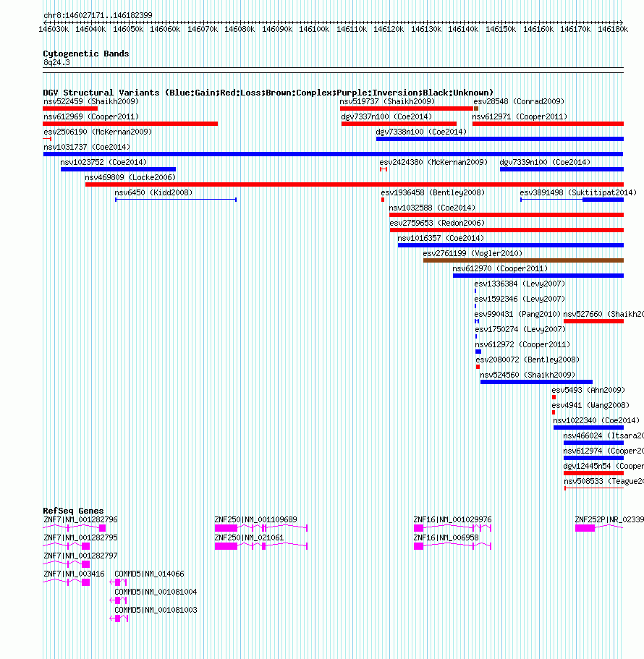Select the ZNF7|NM_001282795 transcript label
This screenshot has width=644, height=659.
coord(80,538)
